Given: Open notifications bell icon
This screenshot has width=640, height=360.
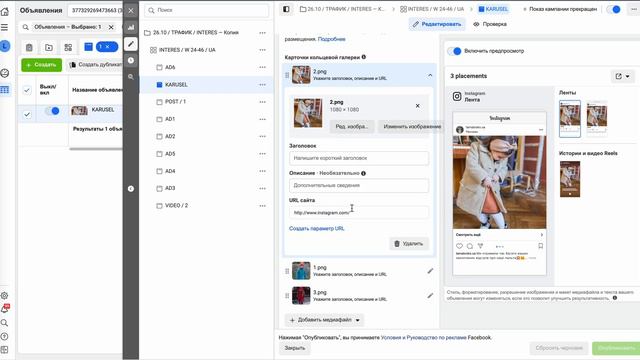Looking at the screenshot, I should click(x=5, y=309).
